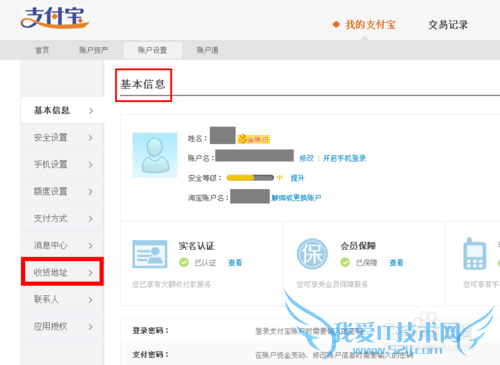Select 应用授权 in the sidebar
Viewport: 500px width, 365px height.
pos(62,326)
